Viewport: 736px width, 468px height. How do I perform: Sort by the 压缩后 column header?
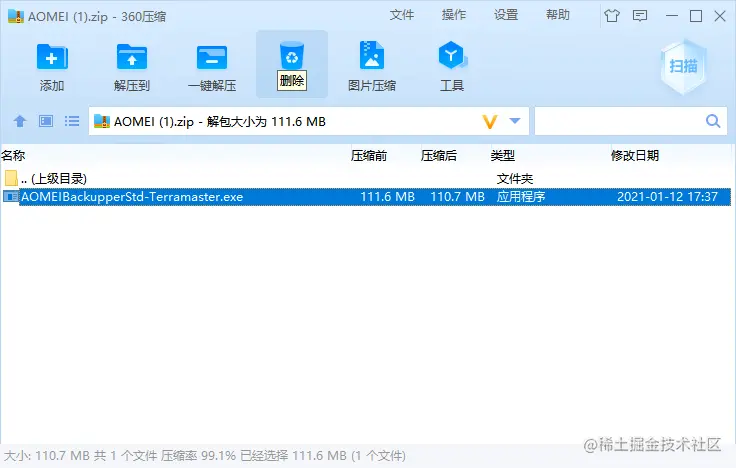click(438, 155)
